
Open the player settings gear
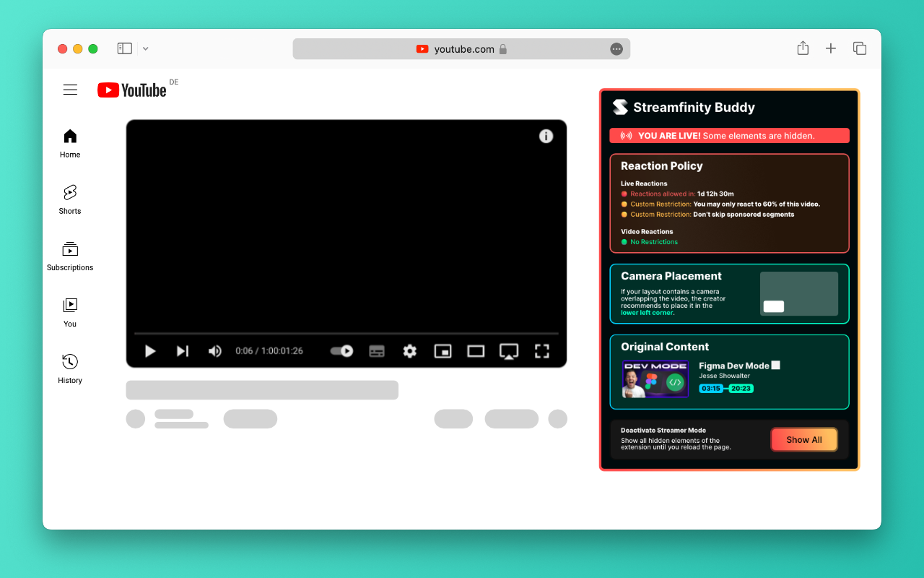pyautogui.click(x=409, y=351)
